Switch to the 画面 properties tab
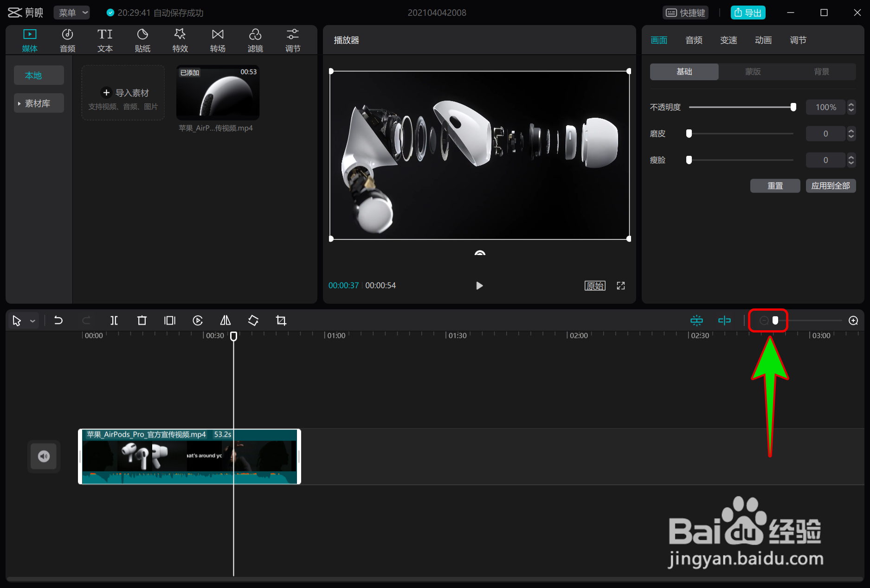This screenshot has width=870, height=588. tap(659, 40)
